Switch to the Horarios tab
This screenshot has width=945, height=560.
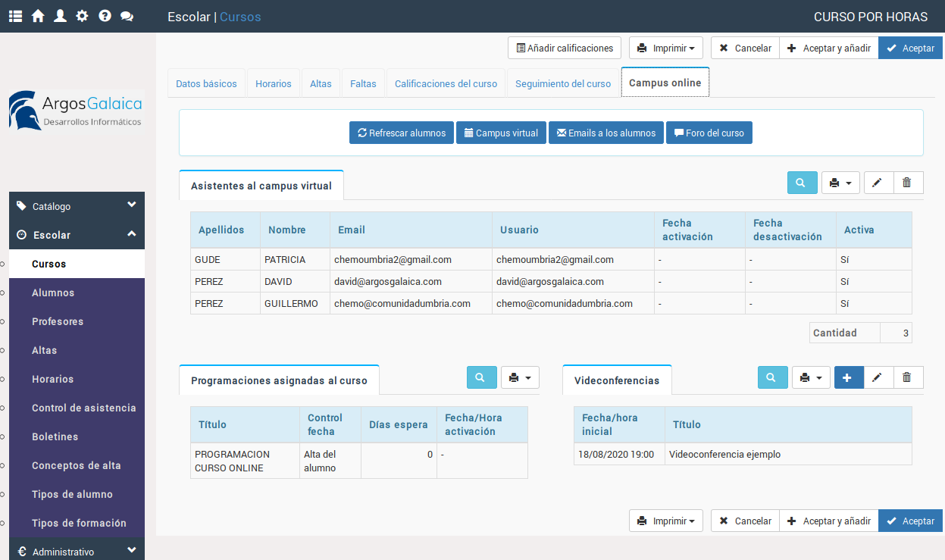[x=273, y=83]
